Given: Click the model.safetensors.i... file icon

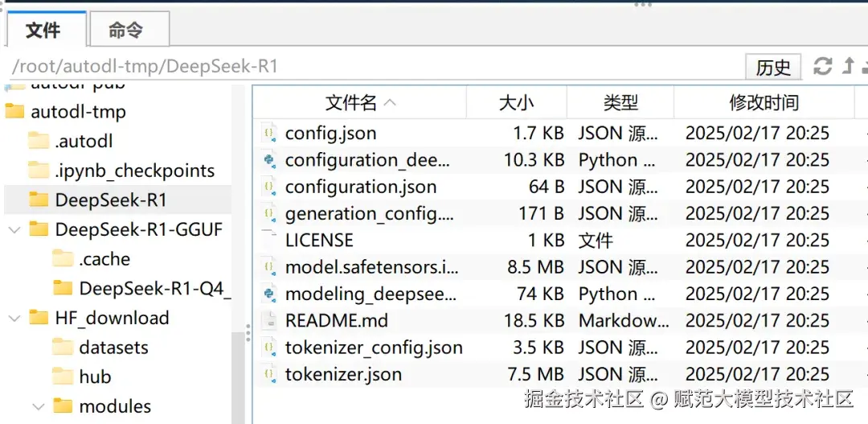Looking at the screenshot, I should pyautogui.click(x=269, y=267).
